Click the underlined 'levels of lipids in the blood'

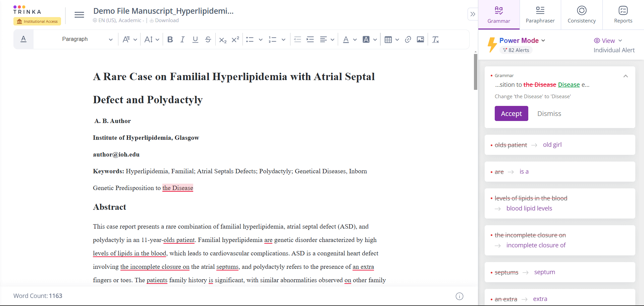click(x=129, y=253)
